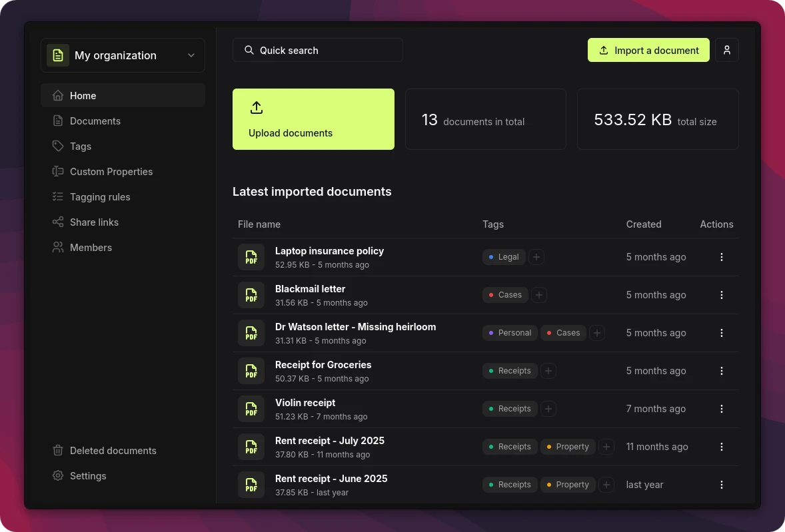Screen dimensions: 785x532
Task: Click PDF icon for Rent receipt June 2025
Action: coord(251,485)
